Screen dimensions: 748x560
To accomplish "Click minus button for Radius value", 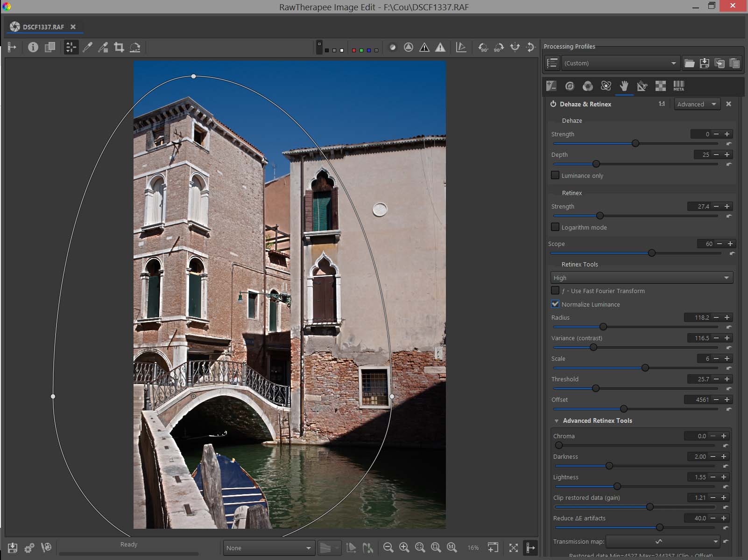I will [x=716, y=317].
